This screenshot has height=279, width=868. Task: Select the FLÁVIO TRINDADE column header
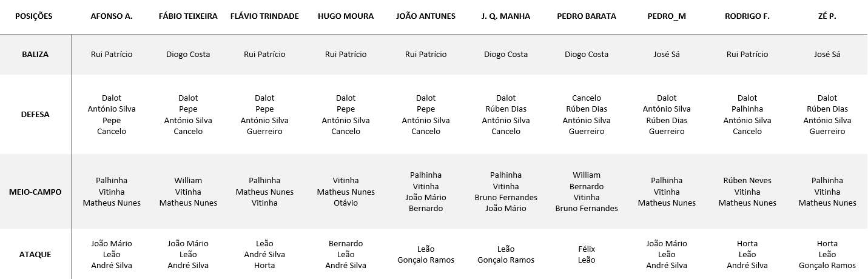pos(264,16)
